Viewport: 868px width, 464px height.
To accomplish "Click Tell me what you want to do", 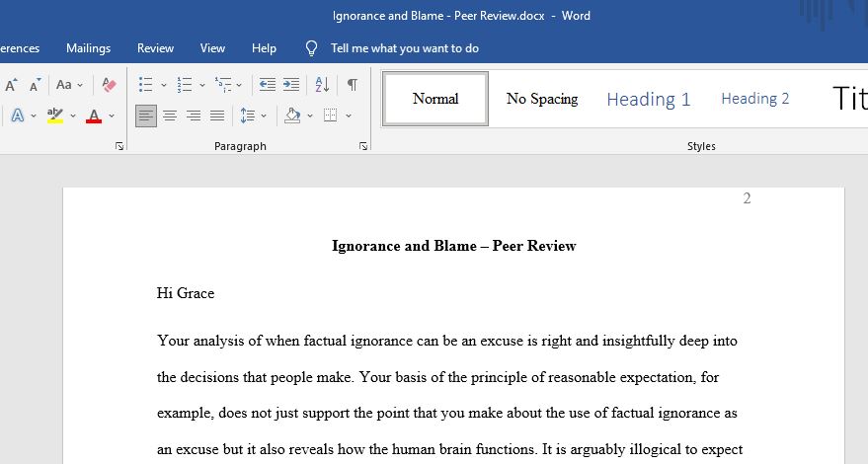I will 405,48.
